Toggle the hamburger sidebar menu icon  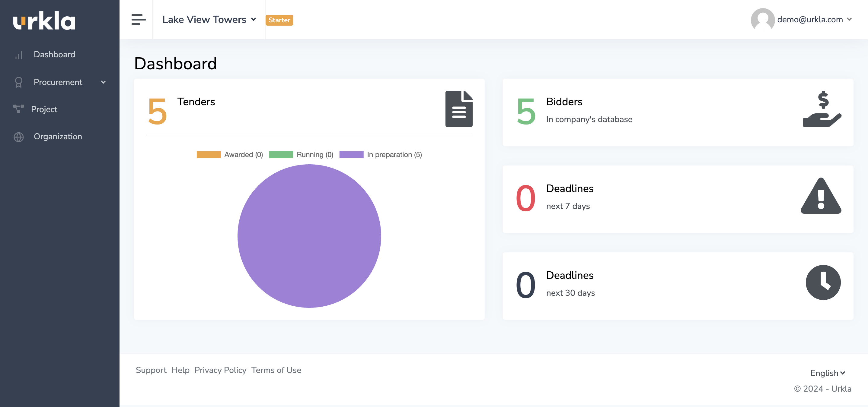click(x=139, y=20)
